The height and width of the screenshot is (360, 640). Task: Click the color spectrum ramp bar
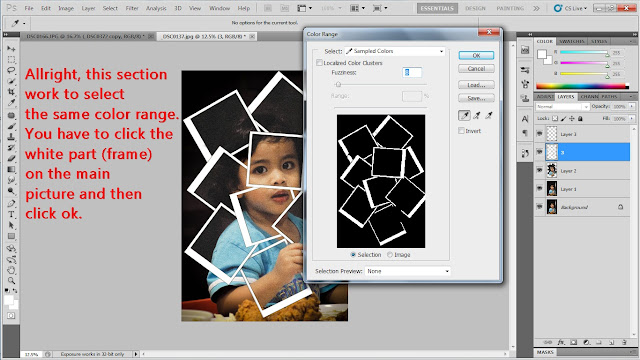[582, 86]
